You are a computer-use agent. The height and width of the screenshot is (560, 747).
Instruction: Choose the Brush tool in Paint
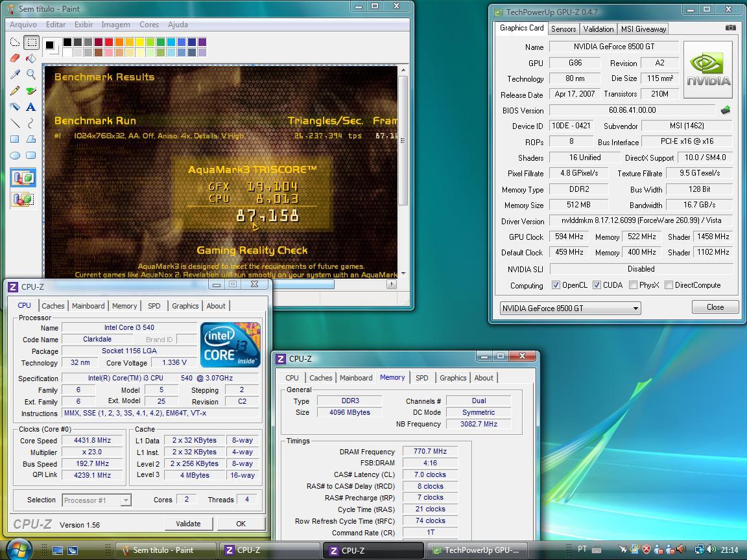[31, 90]
